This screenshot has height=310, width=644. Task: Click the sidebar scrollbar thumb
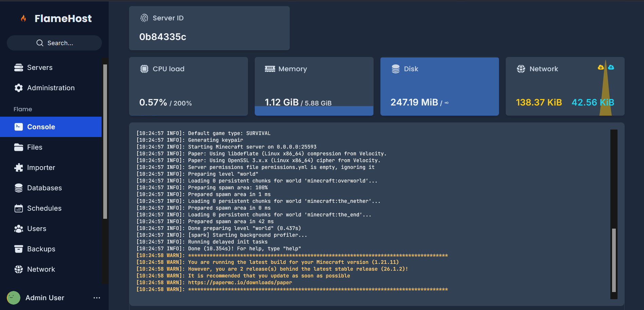tap(105, 141)
